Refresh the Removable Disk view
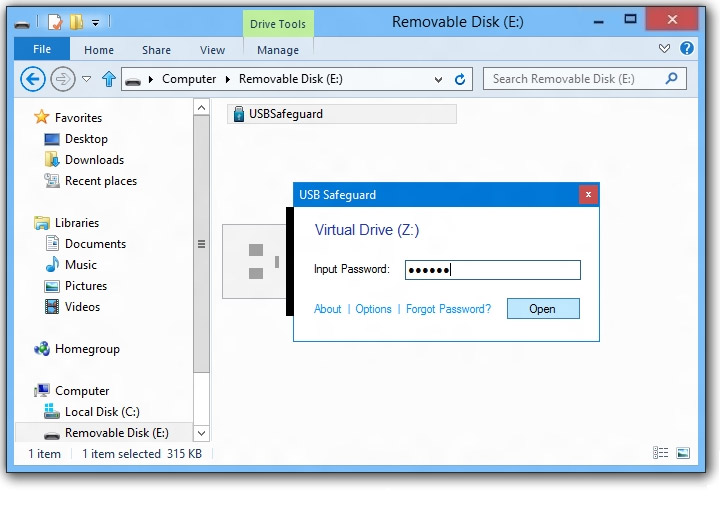Image resolution: width=720 pixels, height=510 pixels. click(x=460, y=79)
